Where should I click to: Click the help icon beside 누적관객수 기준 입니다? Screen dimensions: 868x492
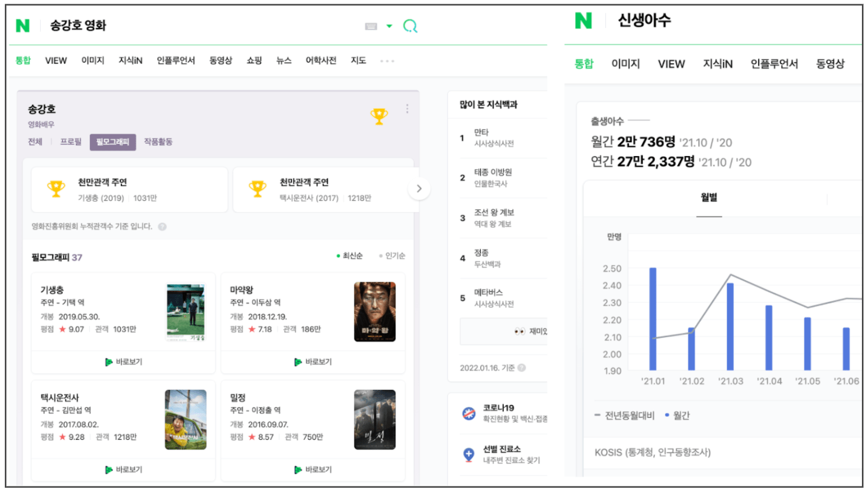point(162,227)
